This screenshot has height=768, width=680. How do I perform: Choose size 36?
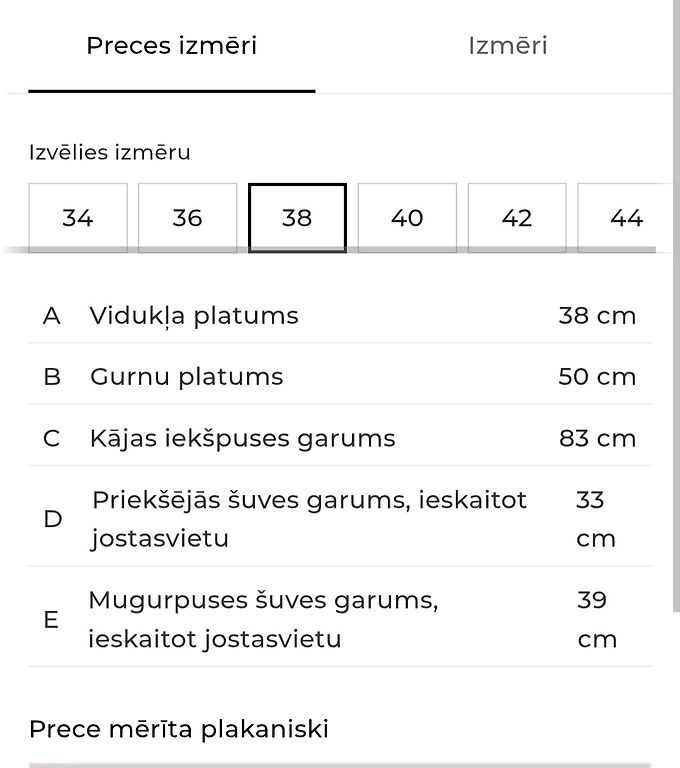pyautogui.click(x=188, y=218)
